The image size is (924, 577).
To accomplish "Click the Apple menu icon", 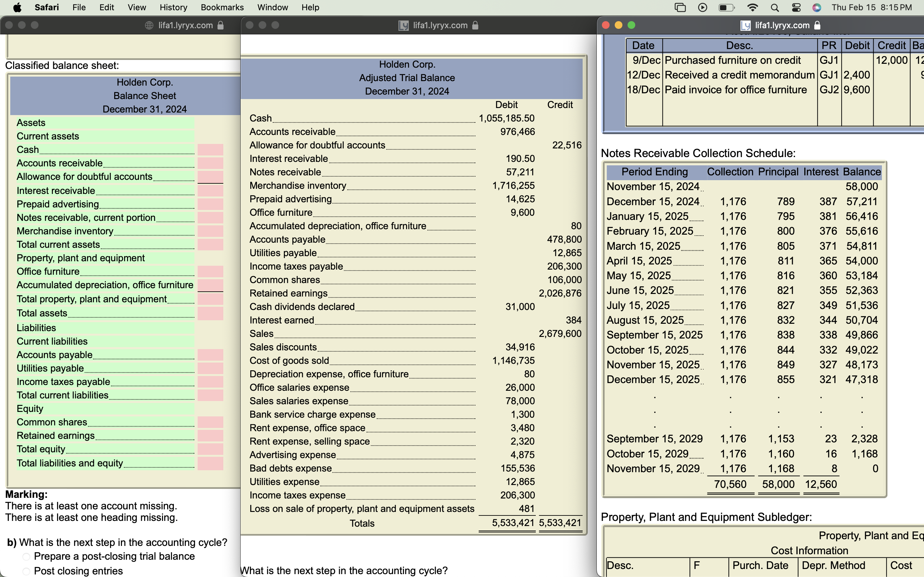I will coord(17,7).
